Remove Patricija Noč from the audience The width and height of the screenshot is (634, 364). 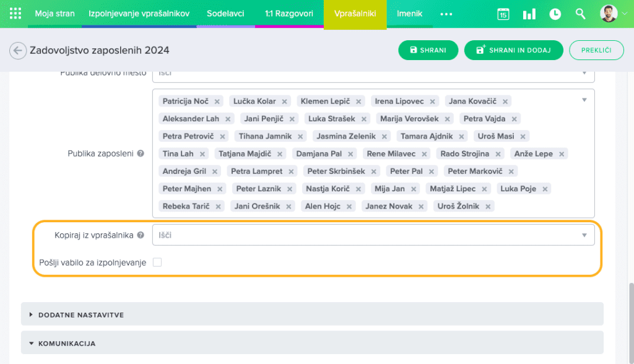[x=217, y=102]
